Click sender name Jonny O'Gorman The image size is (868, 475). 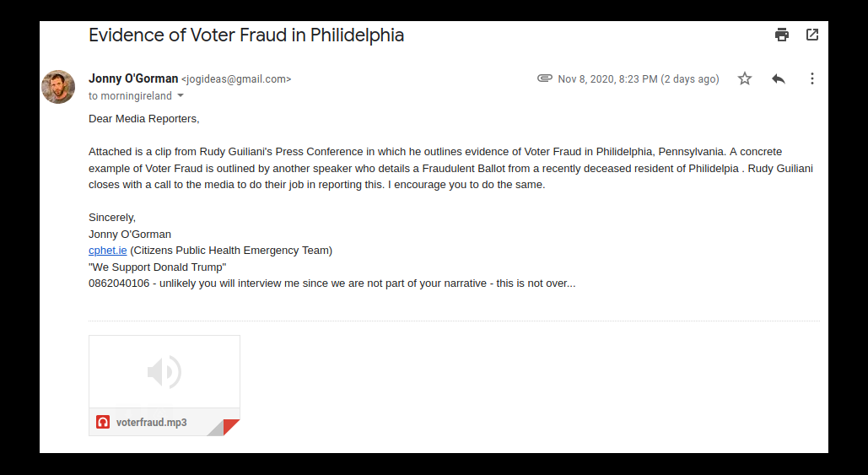(x=133, y=78)
